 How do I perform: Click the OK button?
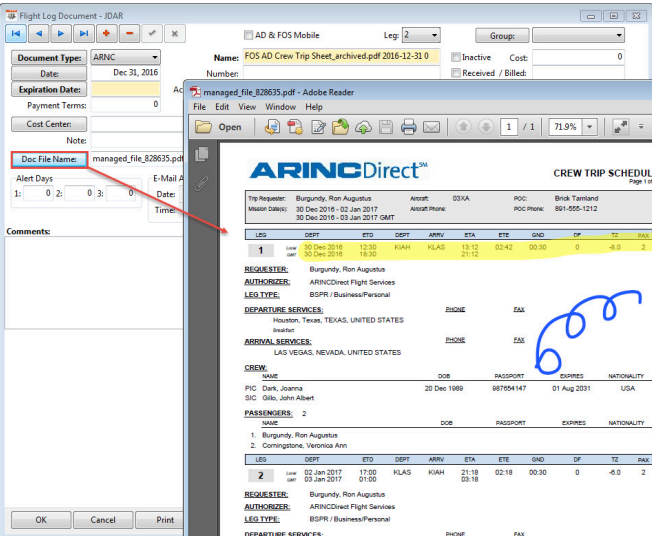[41, 520]
